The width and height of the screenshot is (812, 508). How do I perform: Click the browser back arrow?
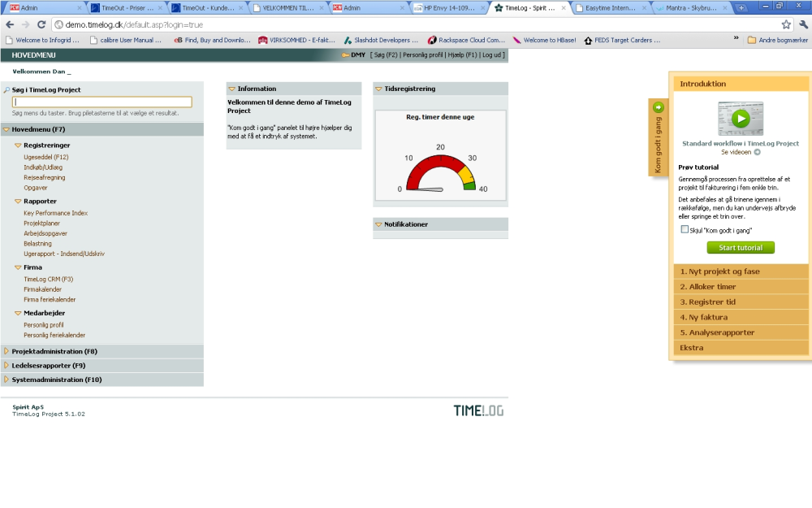[x=10, y=24]
